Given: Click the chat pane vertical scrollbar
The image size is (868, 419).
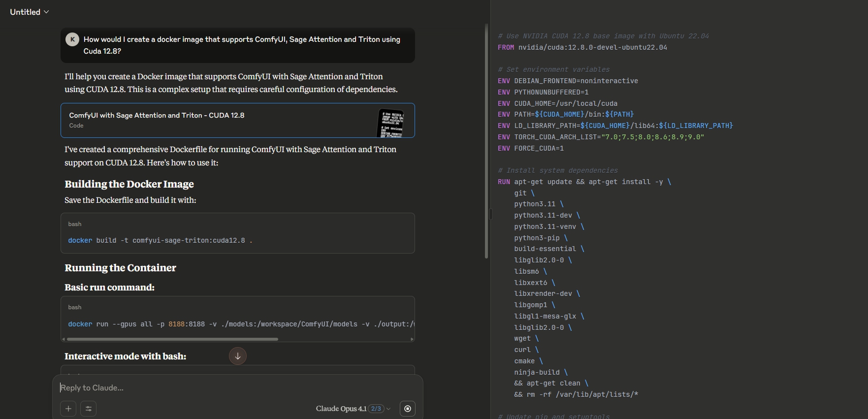Looking at the screenshot, I should tap(486, 141).
